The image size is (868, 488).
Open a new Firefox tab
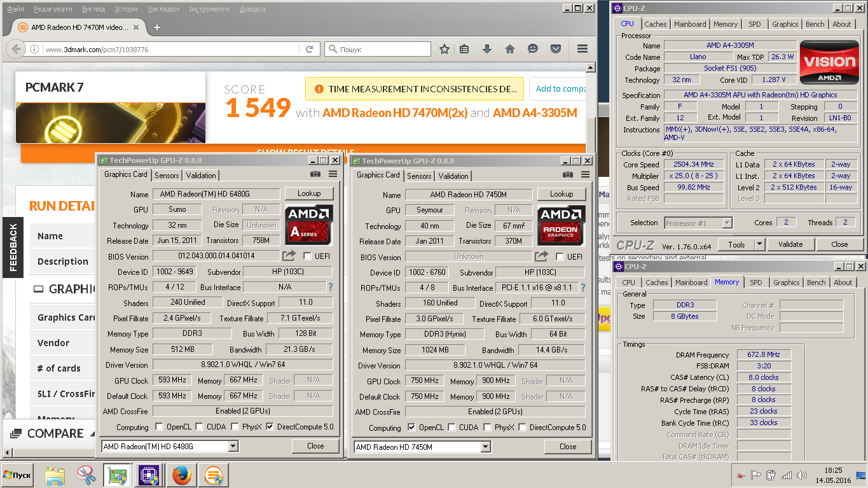coord(157,27)
